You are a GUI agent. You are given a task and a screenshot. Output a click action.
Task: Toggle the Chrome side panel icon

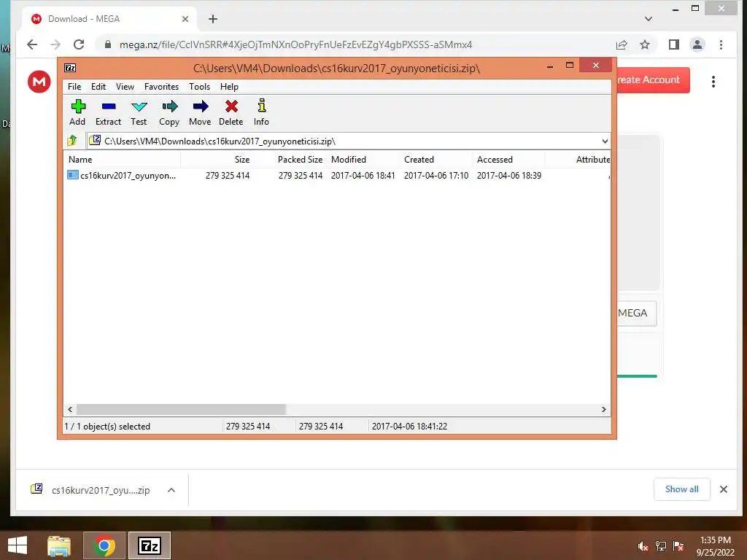(673, 44)
